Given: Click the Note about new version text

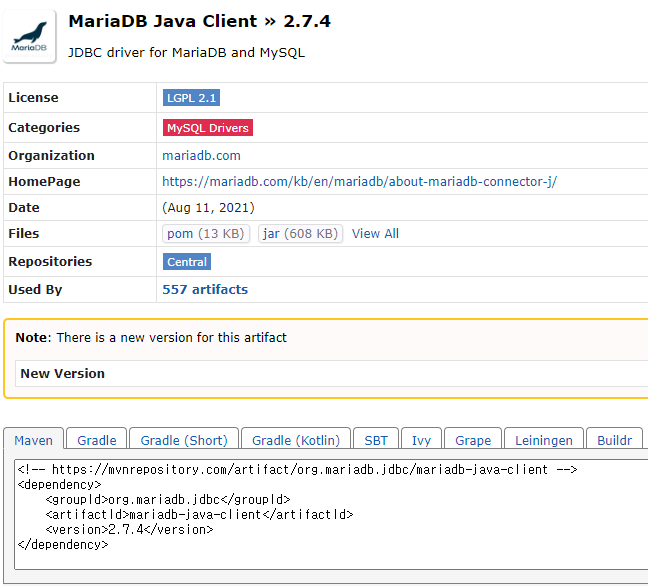Looking at the screenshot, I should [151, 338].
